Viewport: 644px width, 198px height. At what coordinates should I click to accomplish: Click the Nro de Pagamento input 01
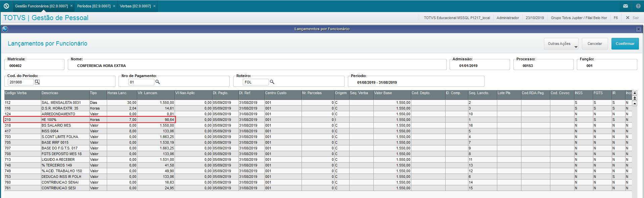tap(141, 82)
